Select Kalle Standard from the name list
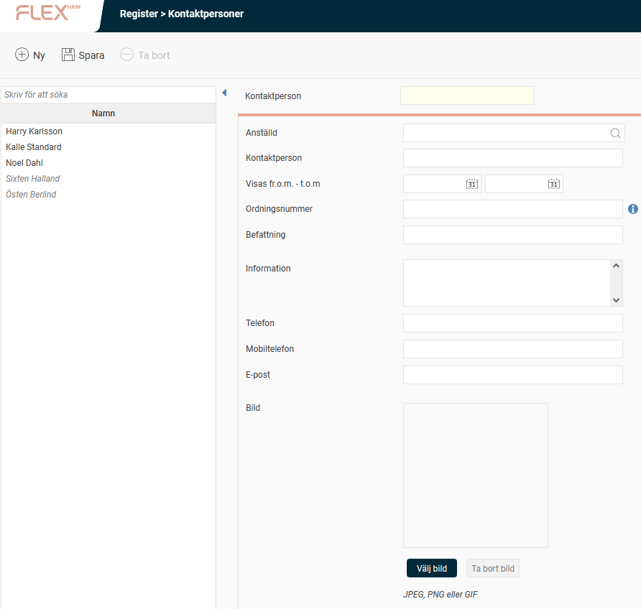 tap(33, 147)
